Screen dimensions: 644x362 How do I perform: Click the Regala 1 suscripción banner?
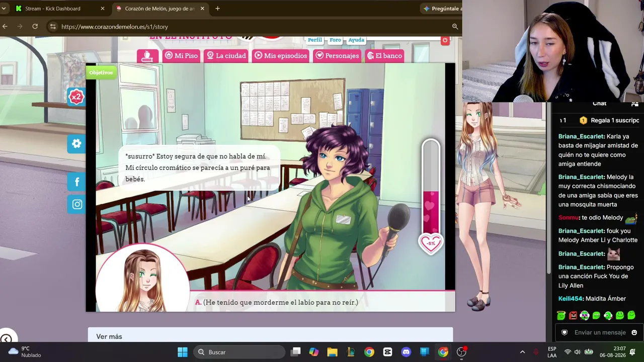[x=609, y=120]
